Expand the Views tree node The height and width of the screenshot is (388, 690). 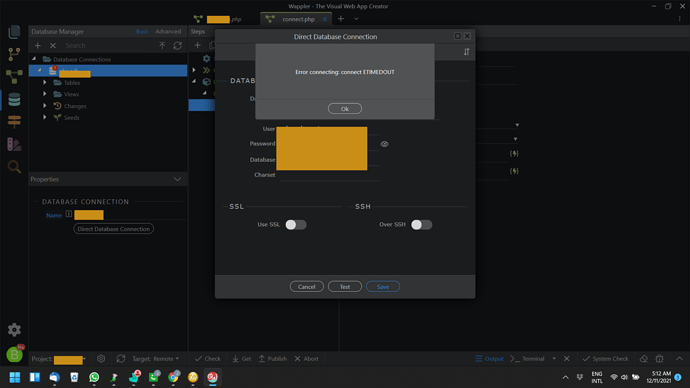[45, 94]
